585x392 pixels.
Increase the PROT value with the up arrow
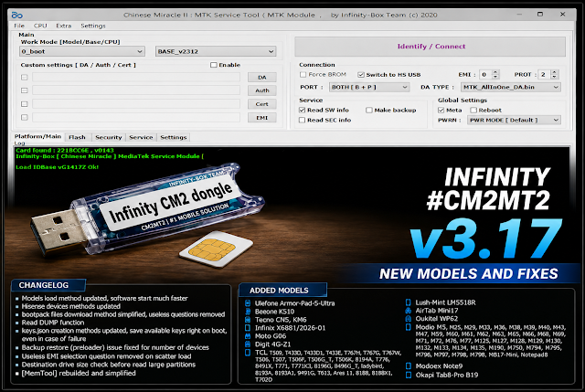click(555, 72)
